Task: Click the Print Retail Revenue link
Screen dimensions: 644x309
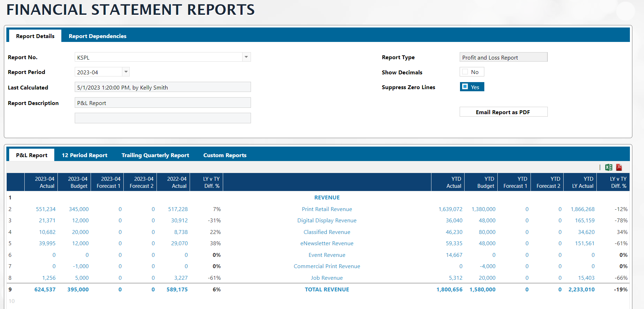Action: [x=327, y=209]
